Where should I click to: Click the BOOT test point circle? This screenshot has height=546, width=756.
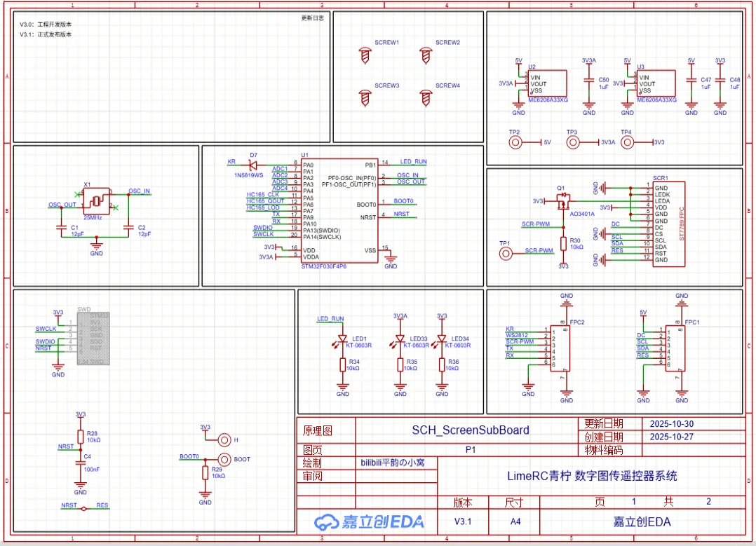(x=225, y=459)
